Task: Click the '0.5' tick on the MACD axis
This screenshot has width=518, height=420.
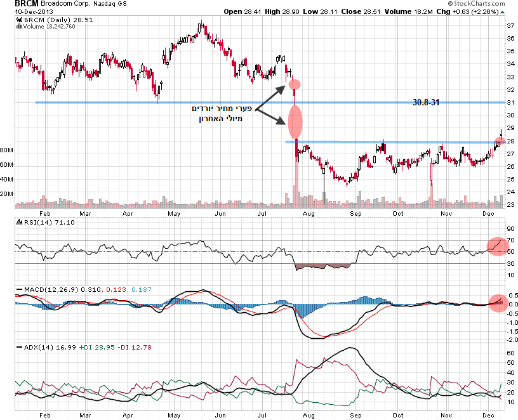Action: coord(513,295)
